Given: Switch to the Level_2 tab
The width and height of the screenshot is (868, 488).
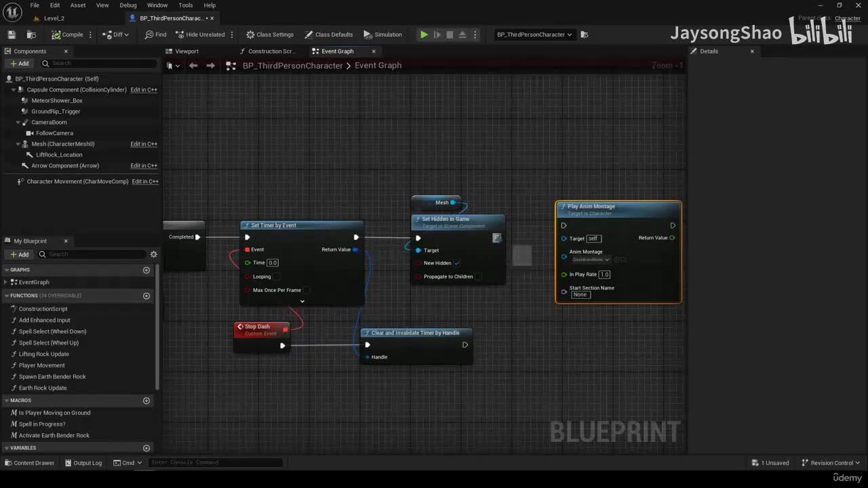Looking at the screenshot, I should [x=54, y=18].
